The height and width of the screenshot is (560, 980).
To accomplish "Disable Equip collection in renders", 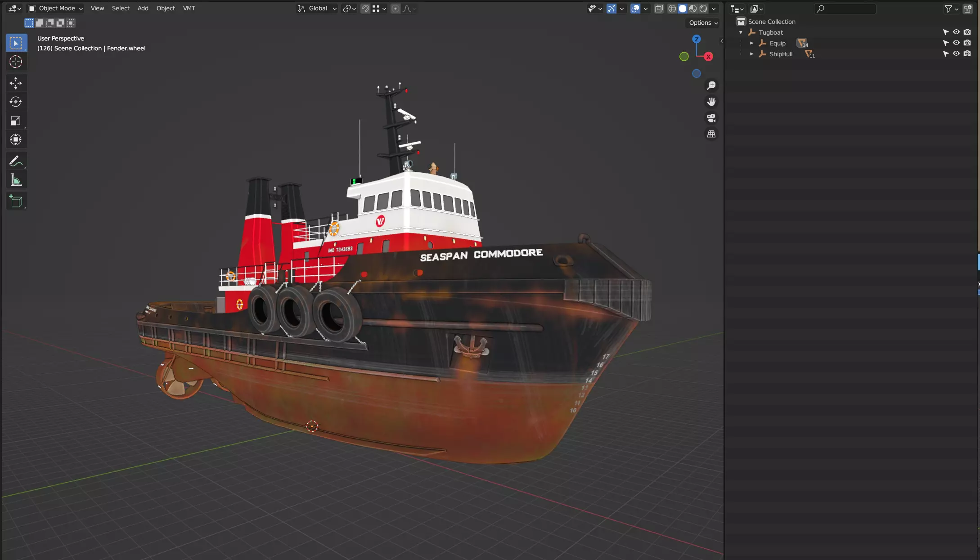I will pos(967,43).
